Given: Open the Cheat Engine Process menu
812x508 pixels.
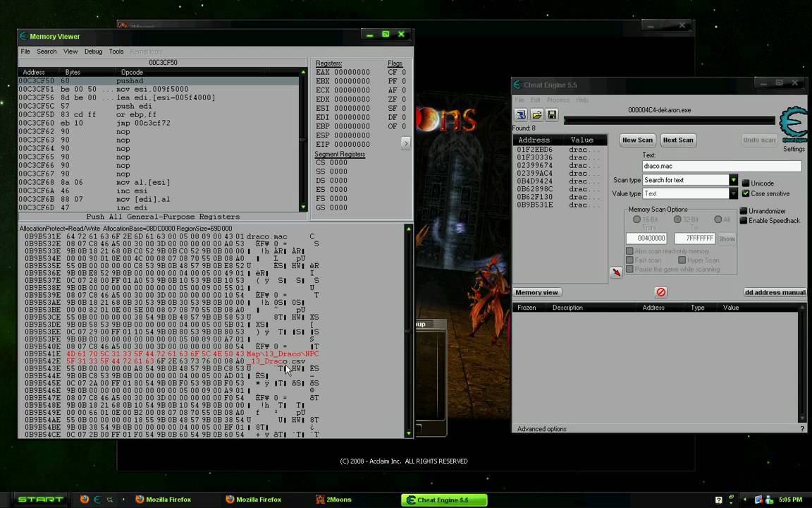Looking at the screenshot, I should point(558,99).
